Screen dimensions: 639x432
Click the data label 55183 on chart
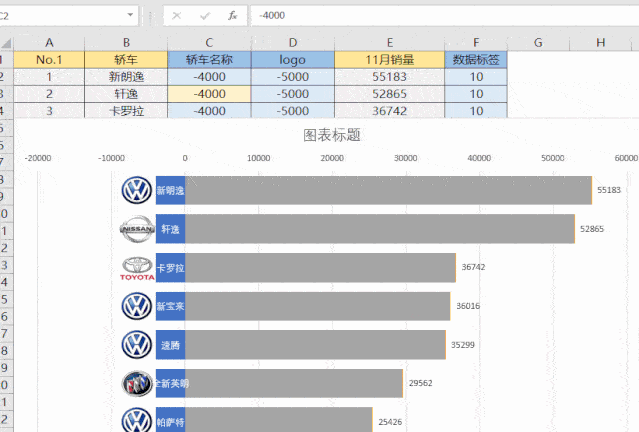[x=609, y=190]
